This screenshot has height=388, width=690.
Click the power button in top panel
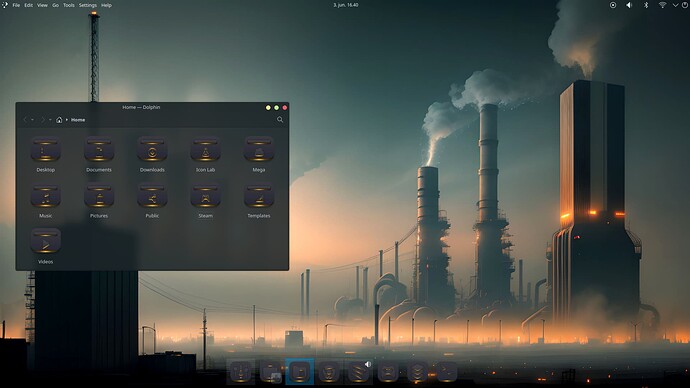coord(685,5)
